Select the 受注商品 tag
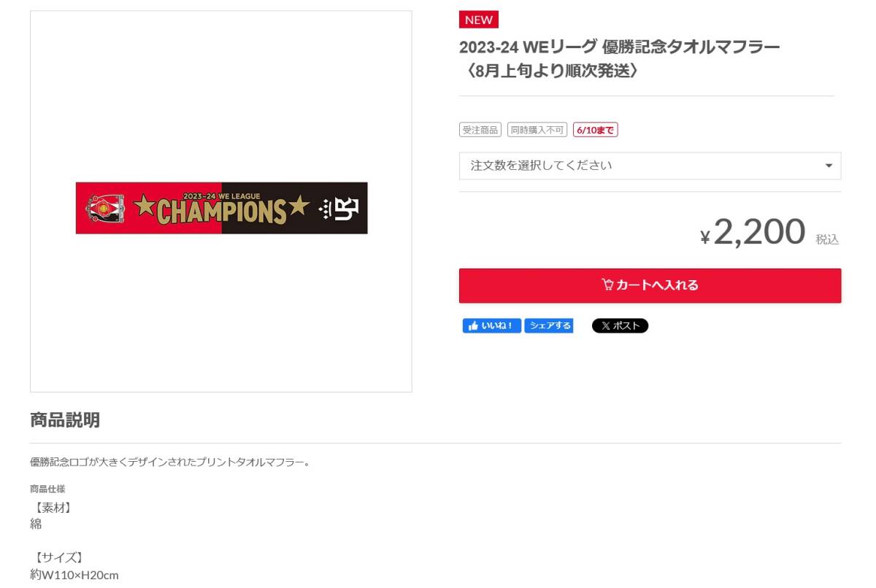The height and width of the screenshot is (588, 876). (x=480, y=130)
